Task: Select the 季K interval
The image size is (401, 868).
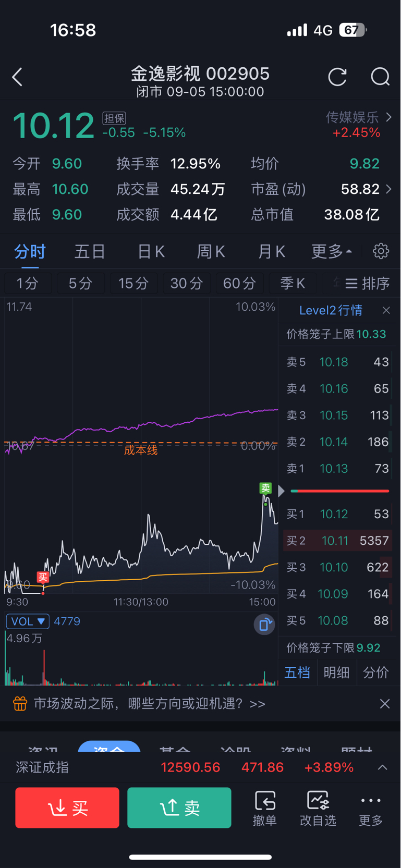Action: (x=293, y=283)
